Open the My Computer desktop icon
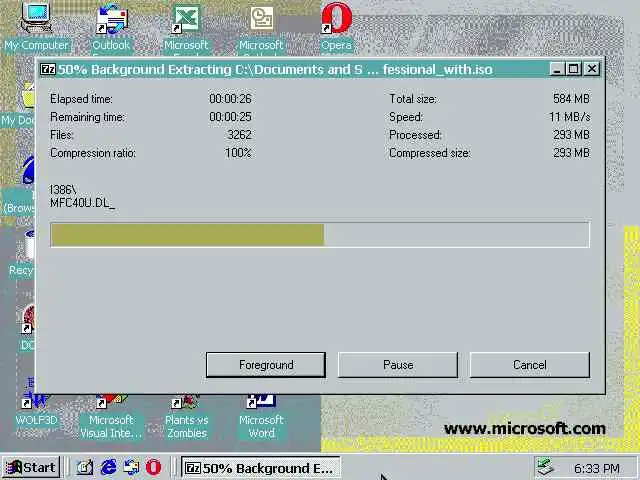Viewport: 640px width, 480px height. pos(36,26)
